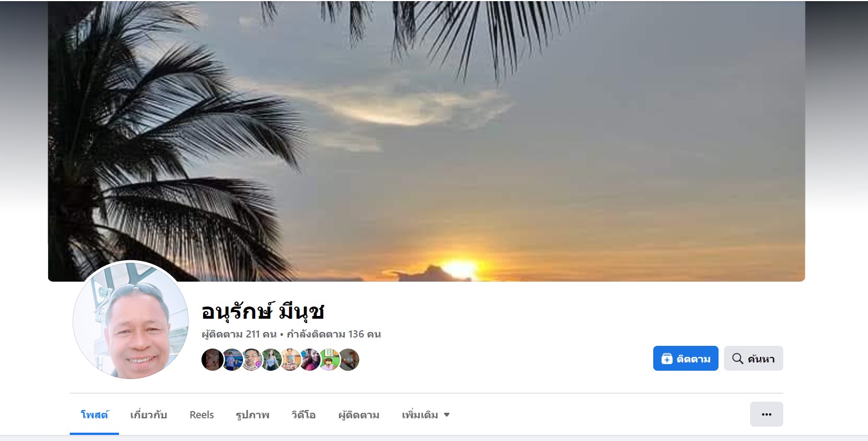
Task: Open the วิดีโอ tab
Action: click(303, 414)
